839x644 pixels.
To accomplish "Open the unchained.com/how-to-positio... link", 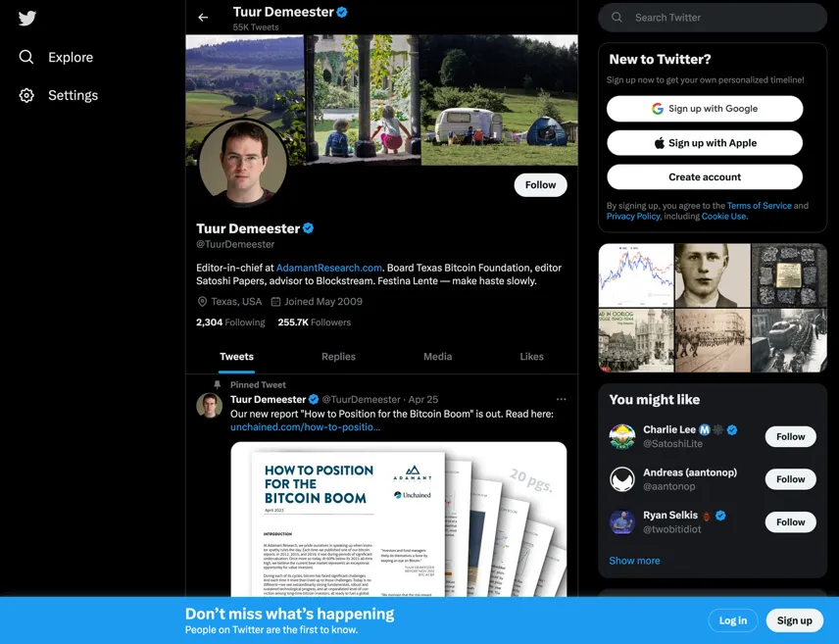I will coord(305,427).
